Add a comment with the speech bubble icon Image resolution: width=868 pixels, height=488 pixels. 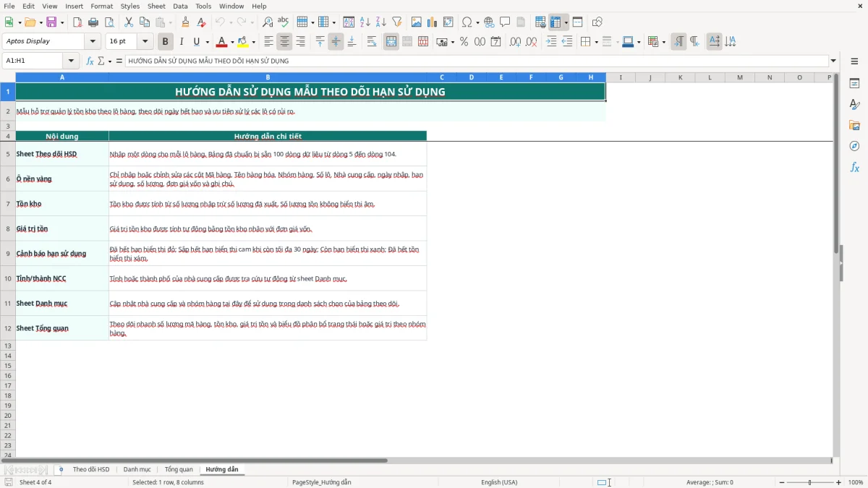505,22
